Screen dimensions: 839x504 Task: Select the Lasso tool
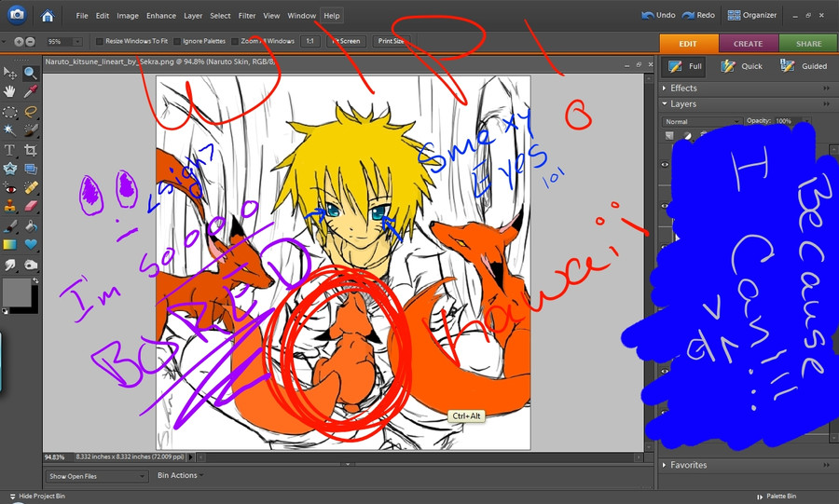point(31,112)
